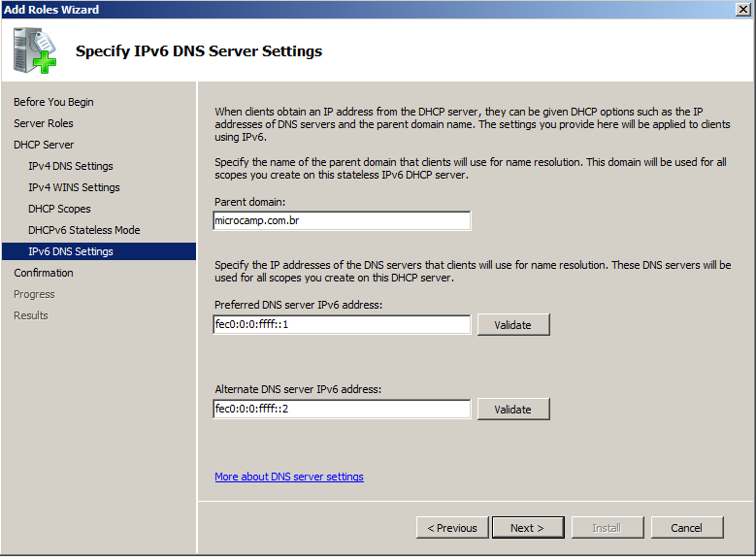Continue with the Next button
756x560 pixels.
pyautogui.click(x=528, y=528)
